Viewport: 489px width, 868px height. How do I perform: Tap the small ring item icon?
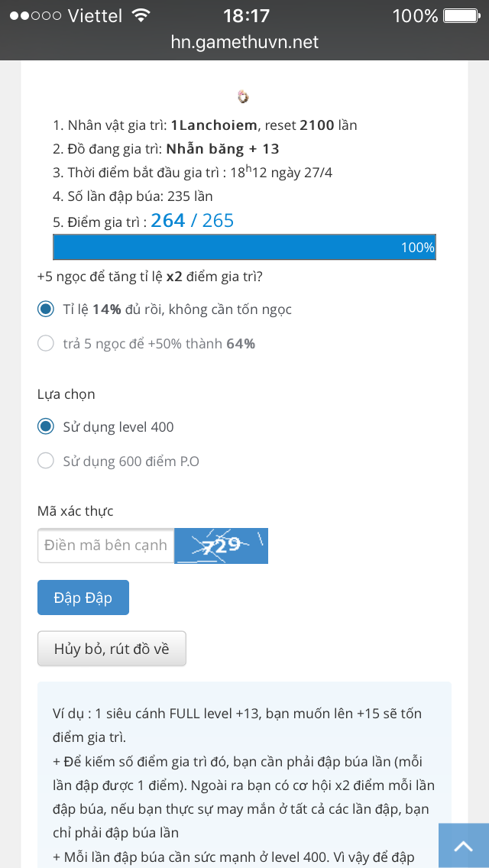point(243,98)
